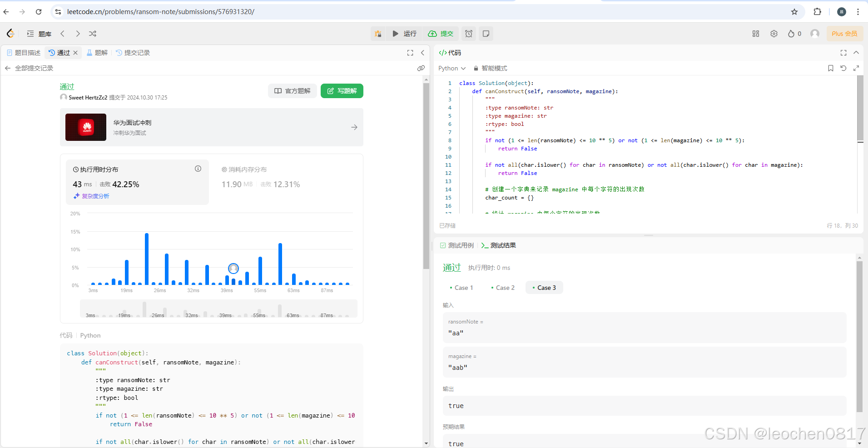The height and width of the screenshot is (448, 868).
Task: Open Python language dropdown
Action: tap(452, 68)
